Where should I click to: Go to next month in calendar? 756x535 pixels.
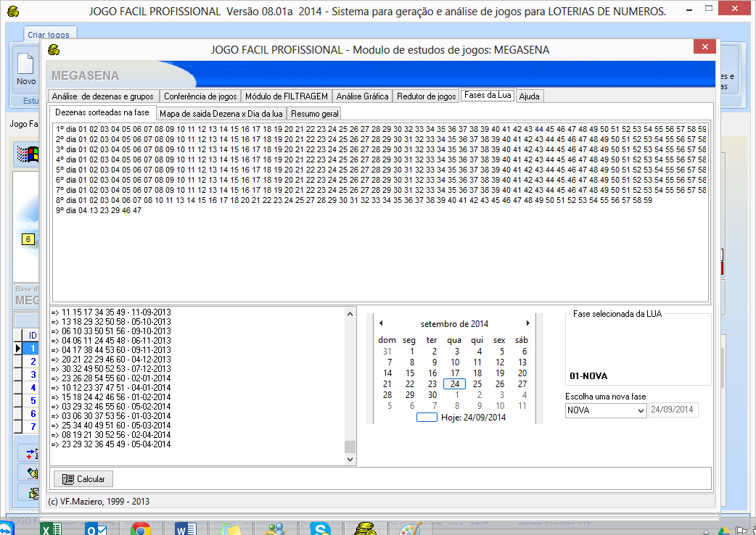tap(527, 323)
